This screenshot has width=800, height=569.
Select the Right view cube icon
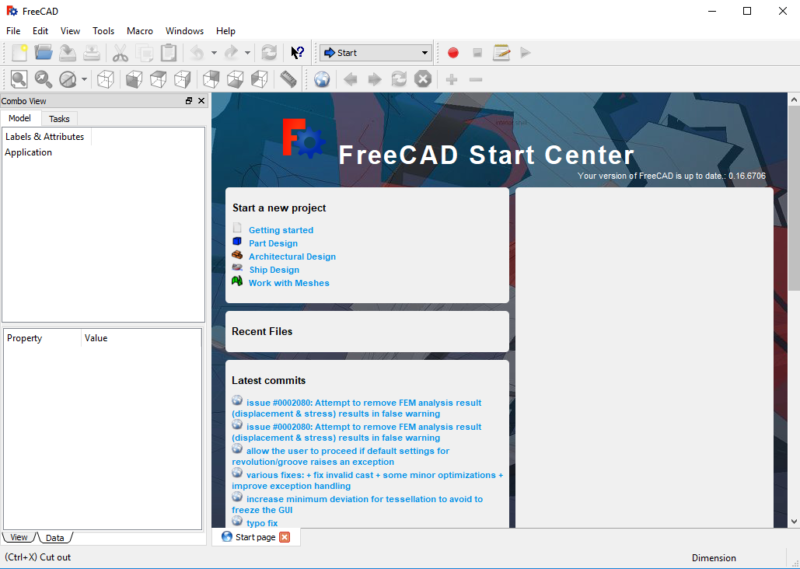coord(183,79)
